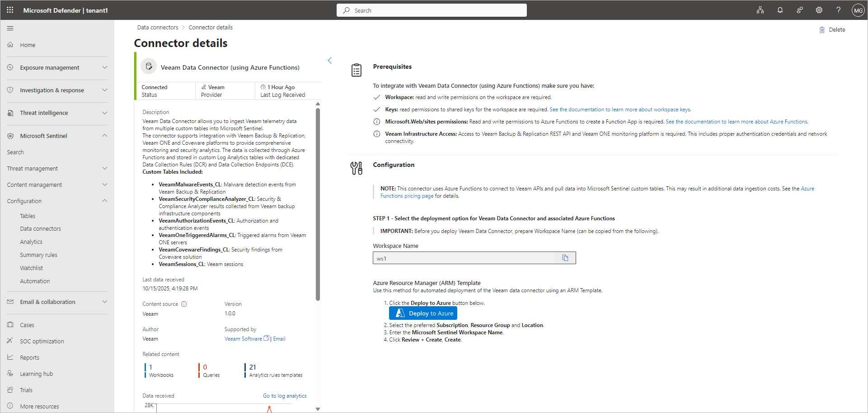Open the 21 Analytics rules templates
Viewport: 868px width, 413px height.
click(x=274, y=370)
